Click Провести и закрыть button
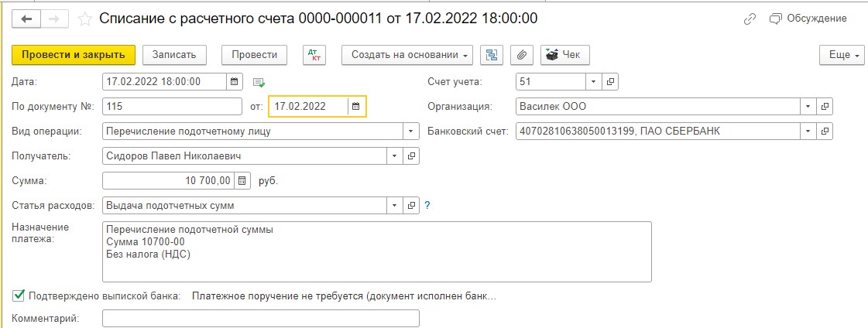Screen dimensions: 868x328 [74, 55]
